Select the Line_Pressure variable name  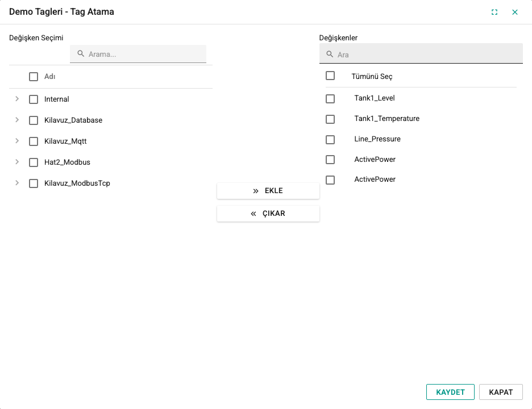pos(377,139)
